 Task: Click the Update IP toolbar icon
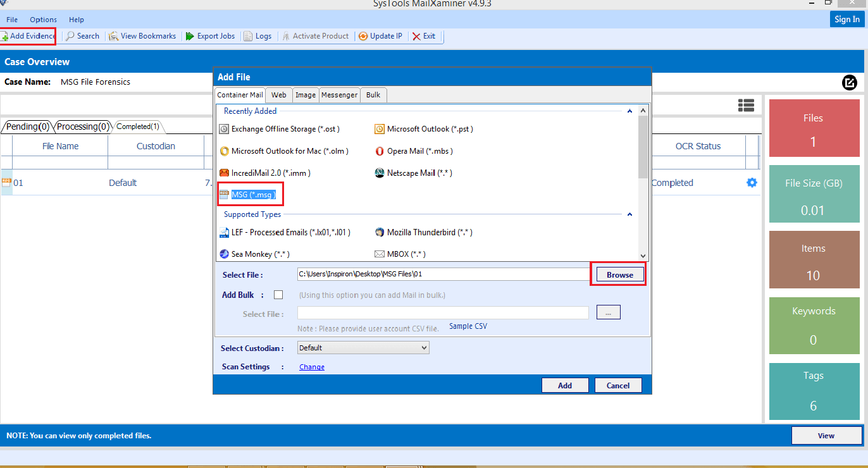(x=363, y=37)
